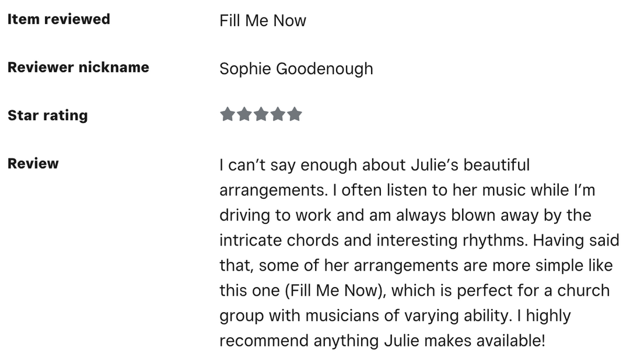Click reviewer name "Sophie Goodenough"

(x=296, y=68)
